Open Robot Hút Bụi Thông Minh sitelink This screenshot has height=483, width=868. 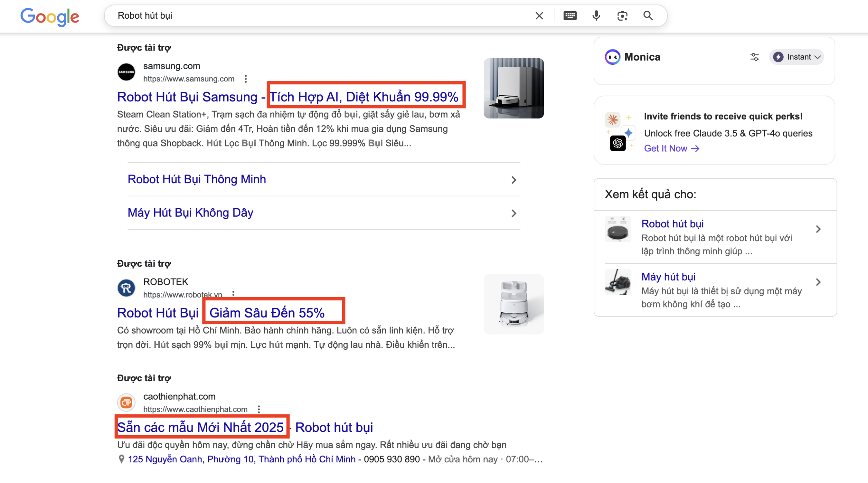point(197,179)
